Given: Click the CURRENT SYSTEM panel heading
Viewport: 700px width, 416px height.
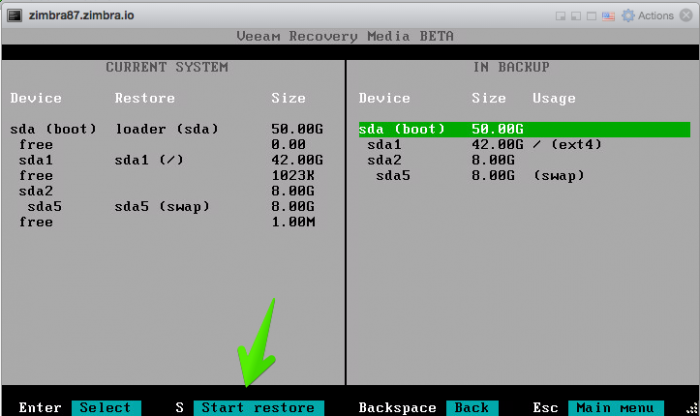Looking at the screenshot, I should pyautogui.click(x=167, y=67).
